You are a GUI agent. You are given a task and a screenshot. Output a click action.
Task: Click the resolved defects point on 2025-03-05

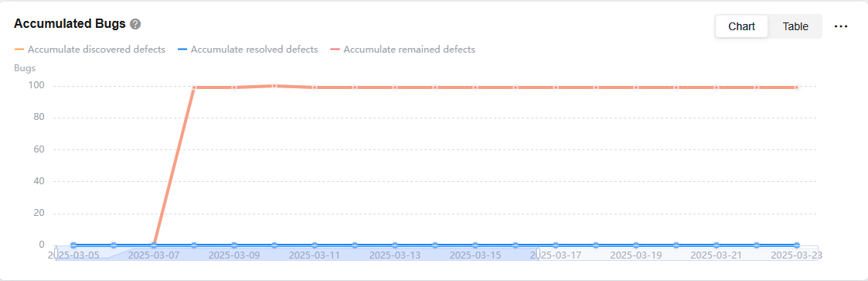click(x=73, y=245)
